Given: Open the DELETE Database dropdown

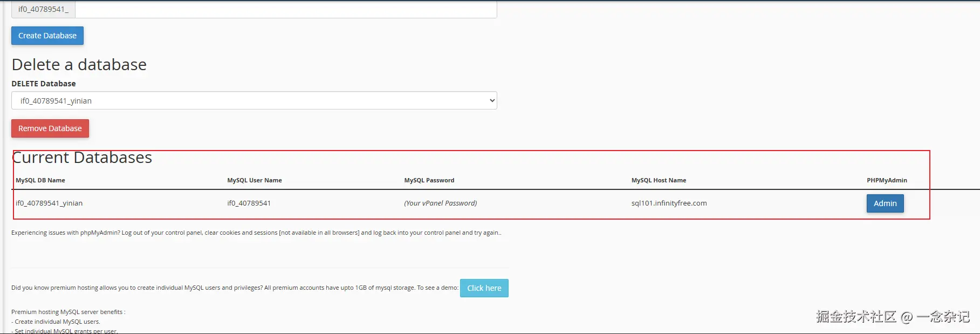Looking at the screenshot, I should pos(254,100).
